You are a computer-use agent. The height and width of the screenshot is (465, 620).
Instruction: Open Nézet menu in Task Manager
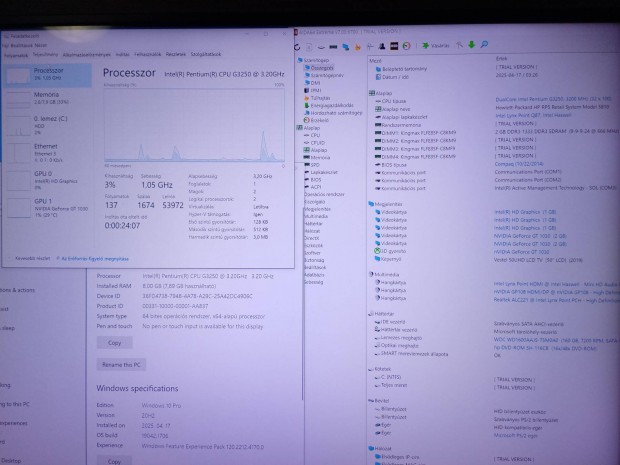coord(41,45)
